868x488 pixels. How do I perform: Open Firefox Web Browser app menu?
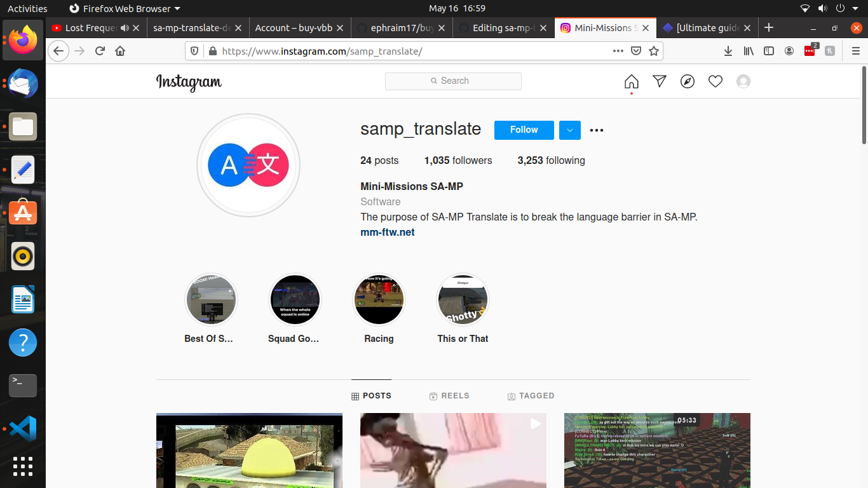(125, 8)
